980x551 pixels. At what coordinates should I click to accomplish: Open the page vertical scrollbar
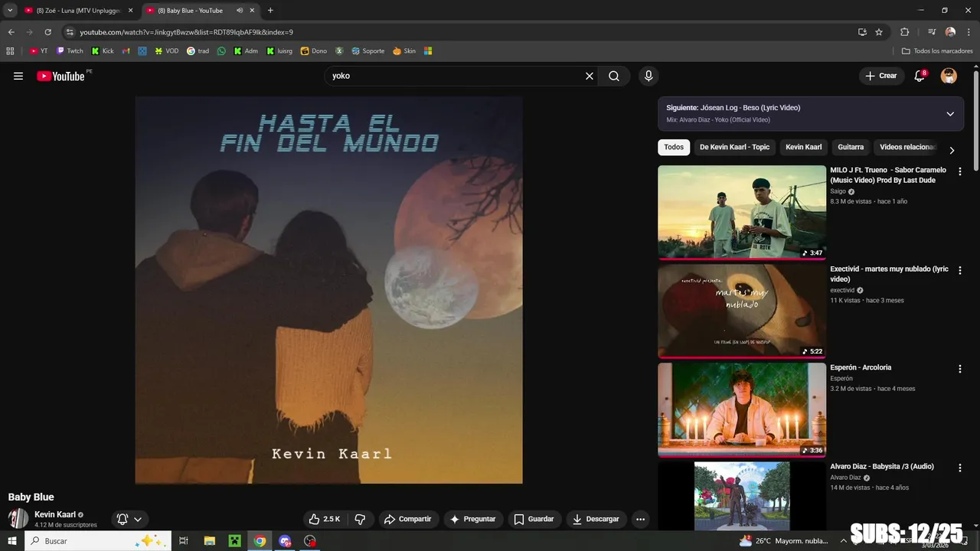976,120
